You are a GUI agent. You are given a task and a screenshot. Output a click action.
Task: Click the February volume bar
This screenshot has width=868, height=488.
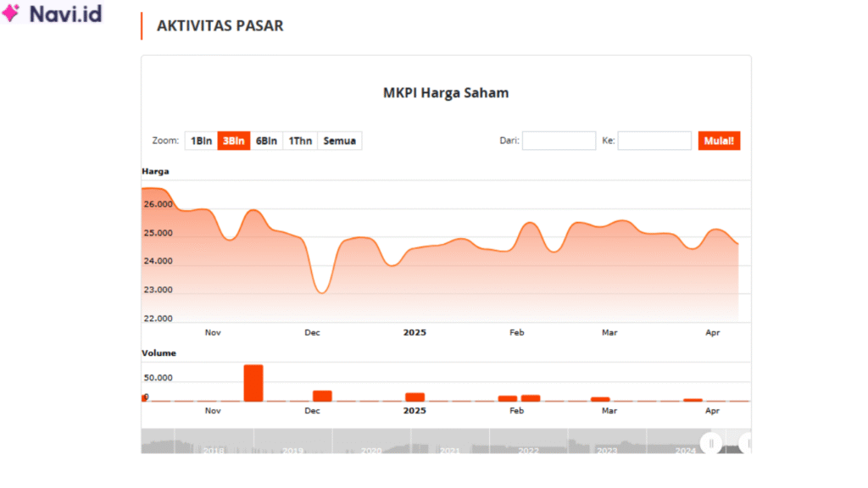[506, 396]
